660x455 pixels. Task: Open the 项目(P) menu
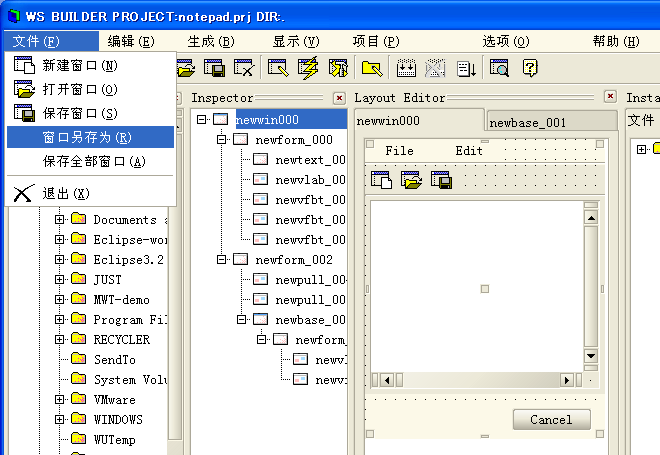[x=376, y=41]
